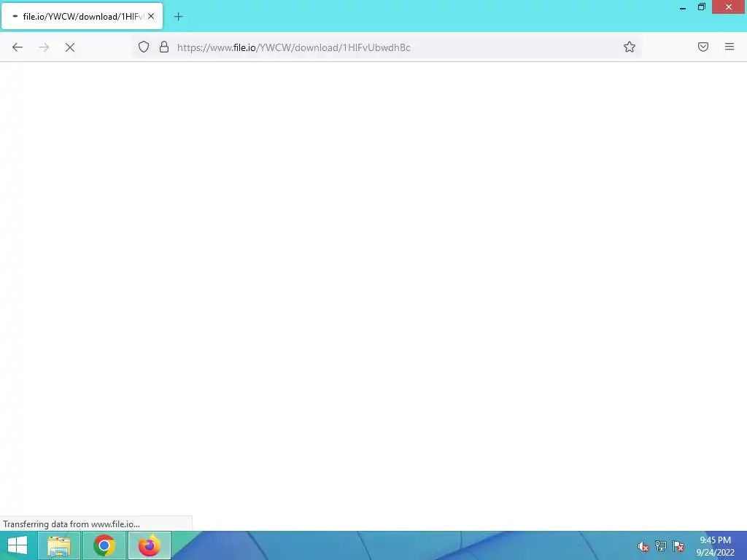Open File Explorer from the taskbar
Viewport: 747px width, 560px height.
point(59,545)
